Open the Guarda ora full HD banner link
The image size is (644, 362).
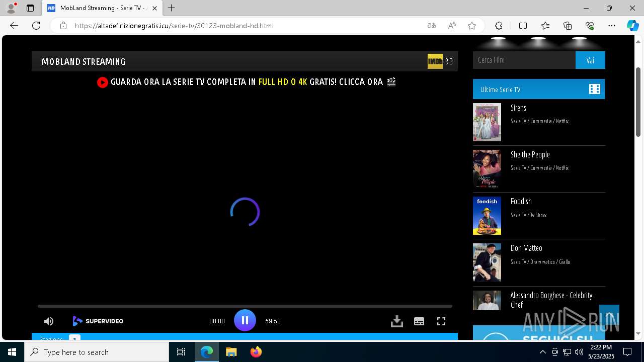coord(247,82)
